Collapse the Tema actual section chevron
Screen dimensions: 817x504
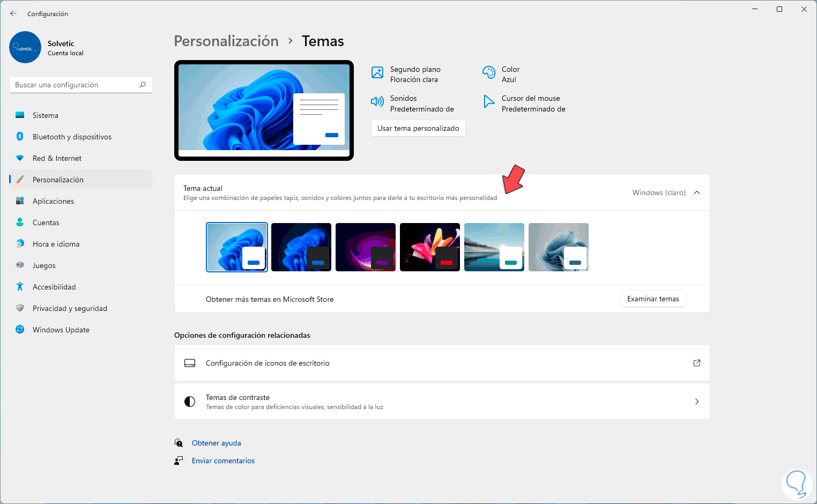[x=697, y=192]
